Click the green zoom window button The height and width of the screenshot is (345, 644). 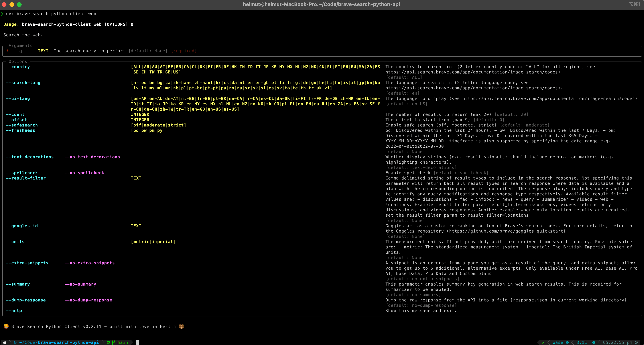coord(19,4)
